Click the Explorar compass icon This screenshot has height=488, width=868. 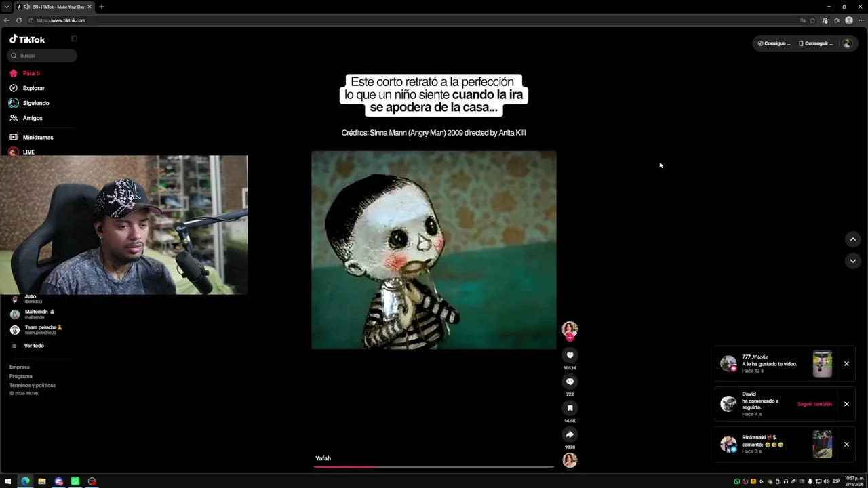pos(14,88)
